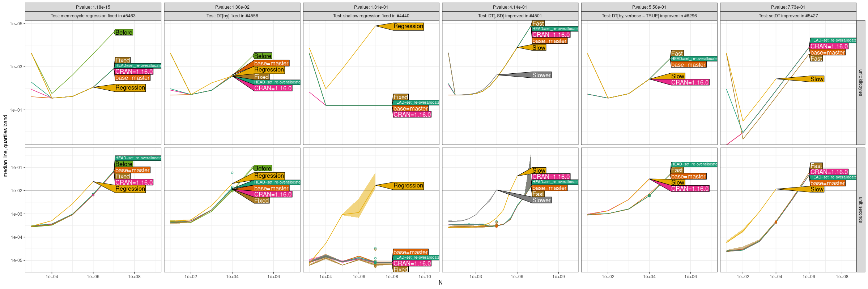Click the '1e-05' y-axis tick label
The width and height of the screenshot is (868, 289).
[16, 260]
